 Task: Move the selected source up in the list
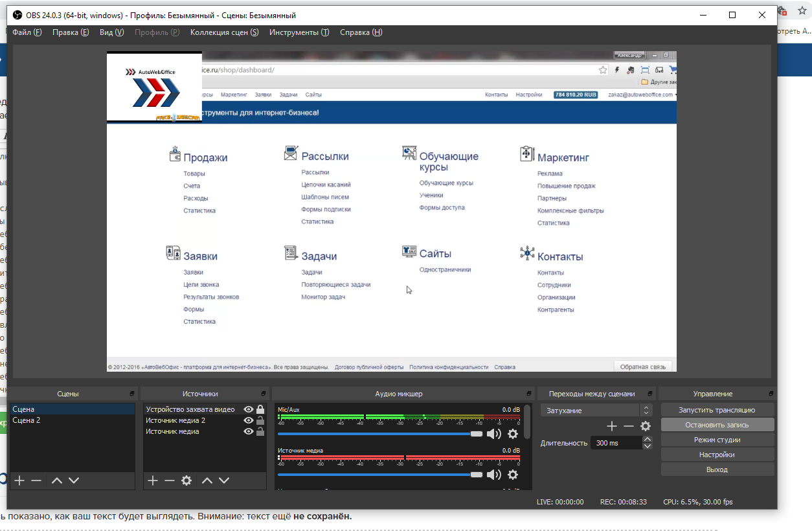(207, 480)
